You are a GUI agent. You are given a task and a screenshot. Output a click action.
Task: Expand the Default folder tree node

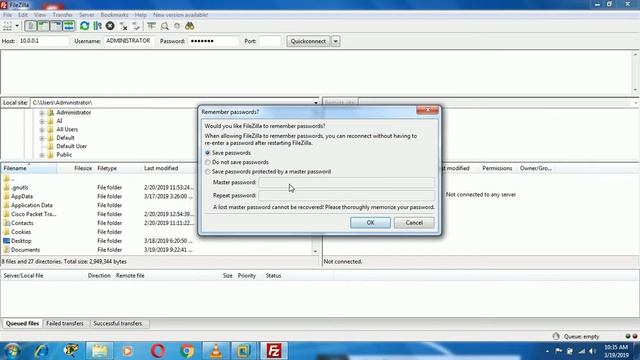coord(42,138)
